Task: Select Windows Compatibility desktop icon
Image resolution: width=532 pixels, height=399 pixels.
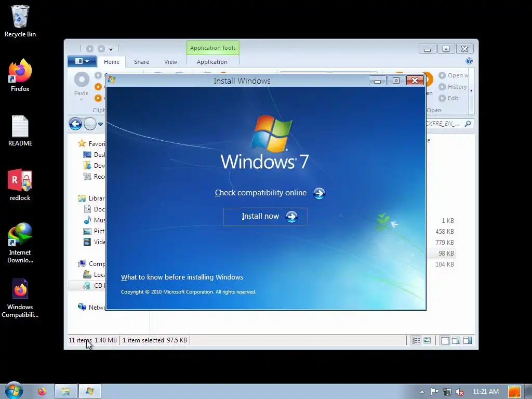Action: point(20,298)
